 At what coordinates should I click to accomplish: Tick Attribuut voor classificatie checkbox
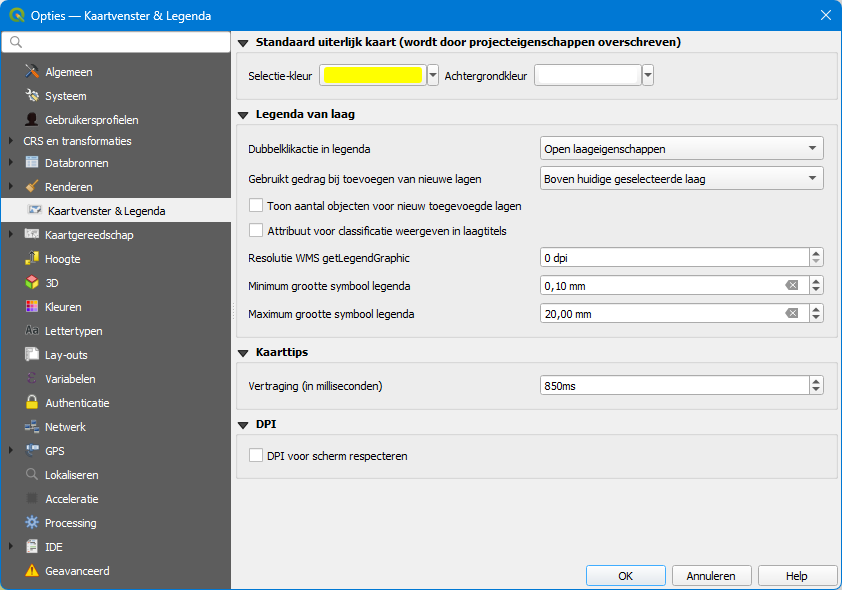pos(256,231)
